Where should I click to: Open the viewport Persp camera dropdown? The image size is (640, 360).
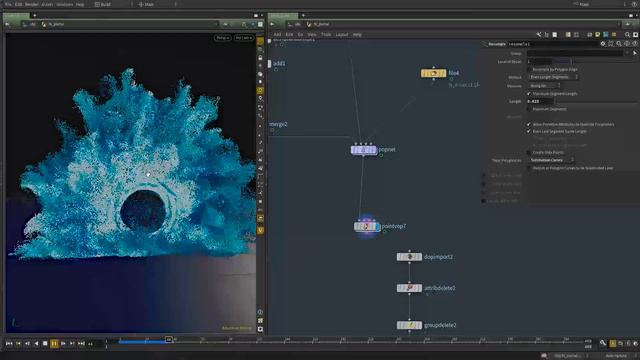[222, 38]
